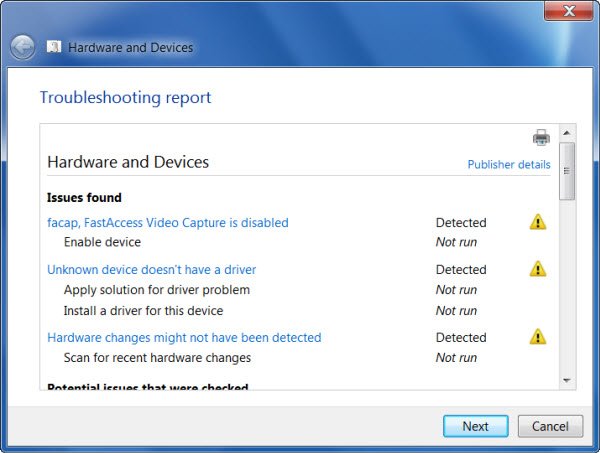Click Apply solution for driver problem entry
The image size is (600, 453).
point(156,290)
